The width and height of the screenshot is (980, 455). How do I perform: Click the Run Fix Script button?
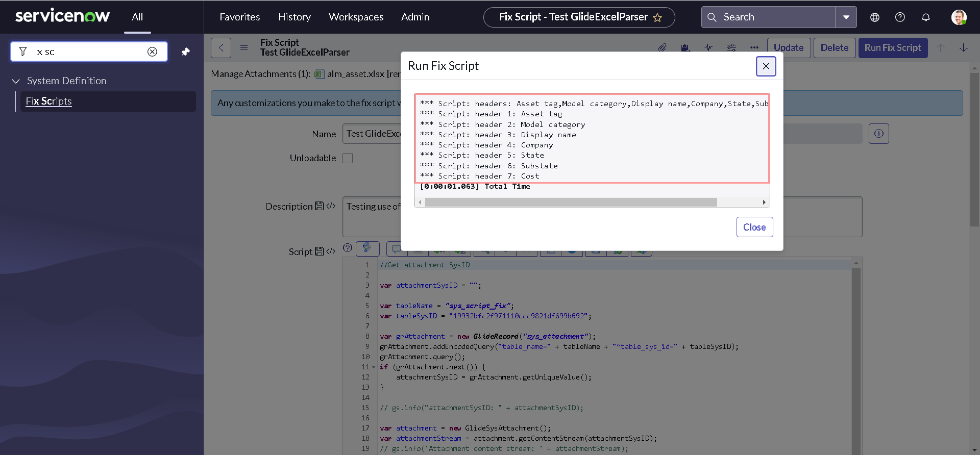tap(893, 48)
